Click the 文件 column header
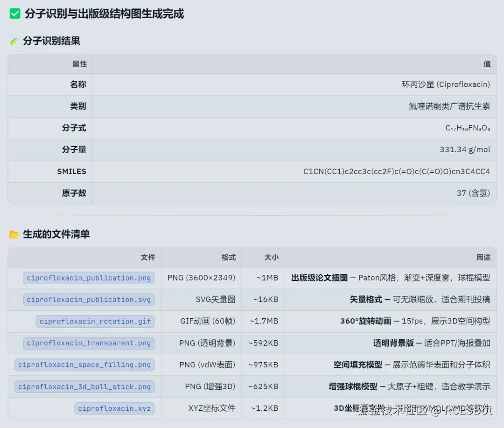 coord(148,257)
